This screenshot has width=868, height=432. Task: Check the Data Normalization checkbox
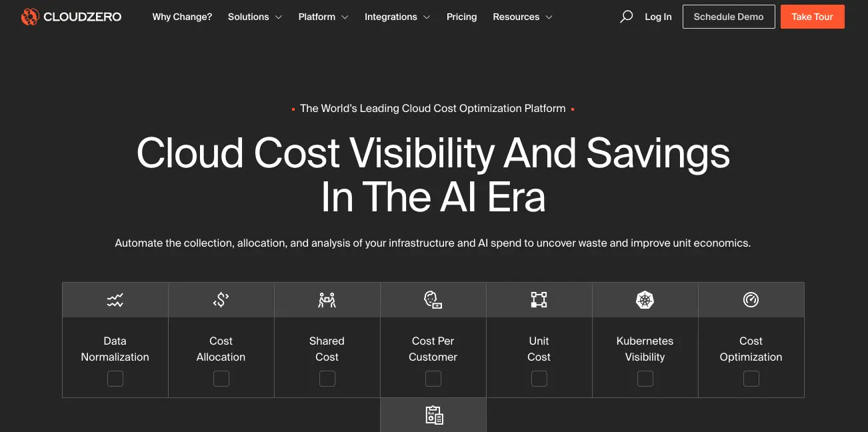pos(115,379)
